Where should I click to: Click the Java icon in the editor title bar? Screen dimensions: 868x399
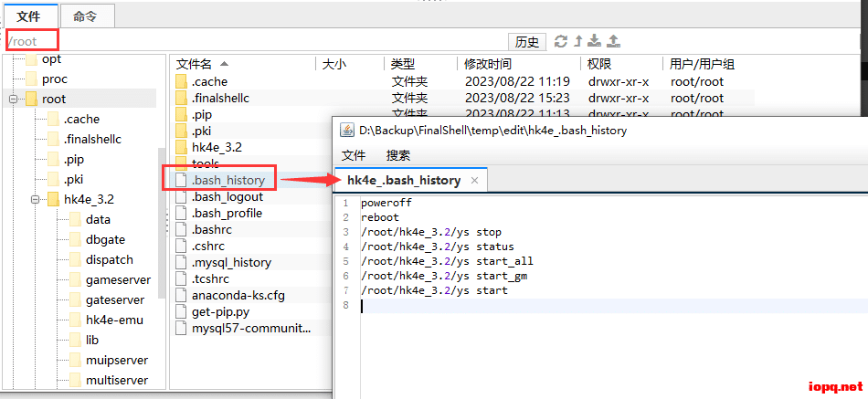(x=347, y=130)
